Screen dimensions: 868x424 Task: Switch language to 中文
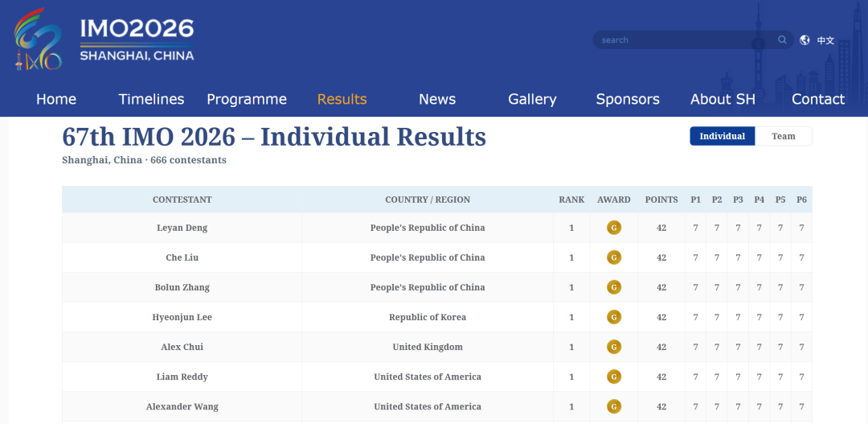point(826,40)
